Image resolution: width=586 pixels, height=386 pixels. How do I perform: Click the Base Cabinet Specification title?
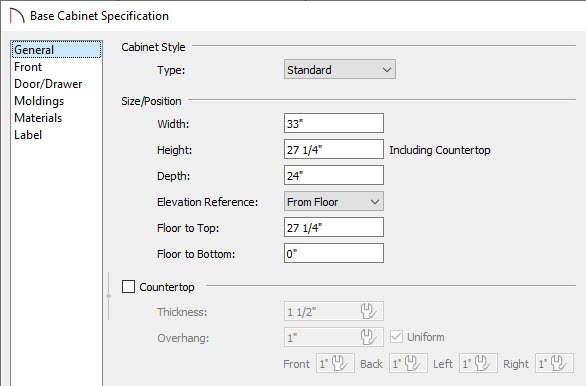coord(99,16)
